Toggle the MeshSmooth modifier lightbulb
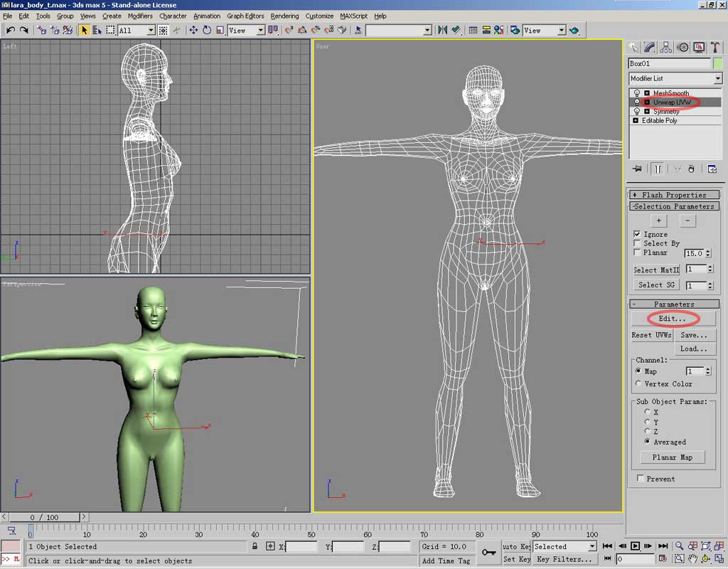 tap(637, 93)
